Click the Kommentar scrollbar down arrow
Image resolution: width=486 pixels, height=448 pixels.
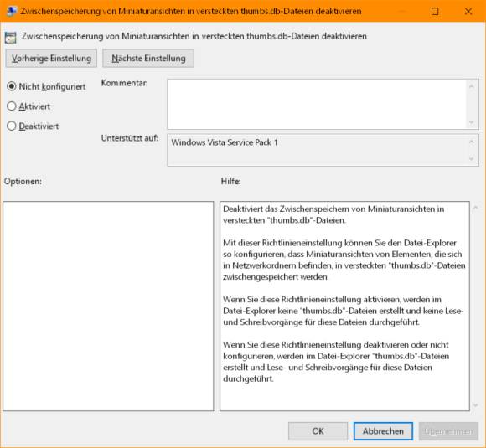472,122
